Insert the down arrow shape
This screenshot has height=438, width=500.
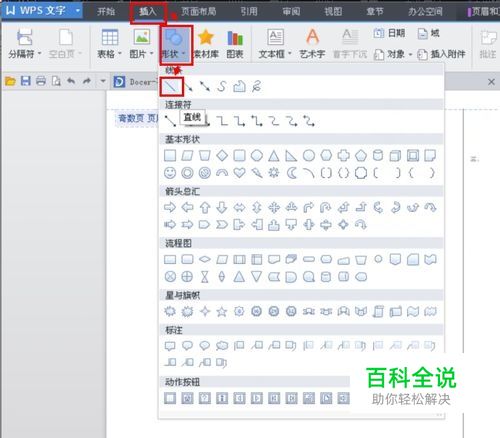click(x=222, y=208)
